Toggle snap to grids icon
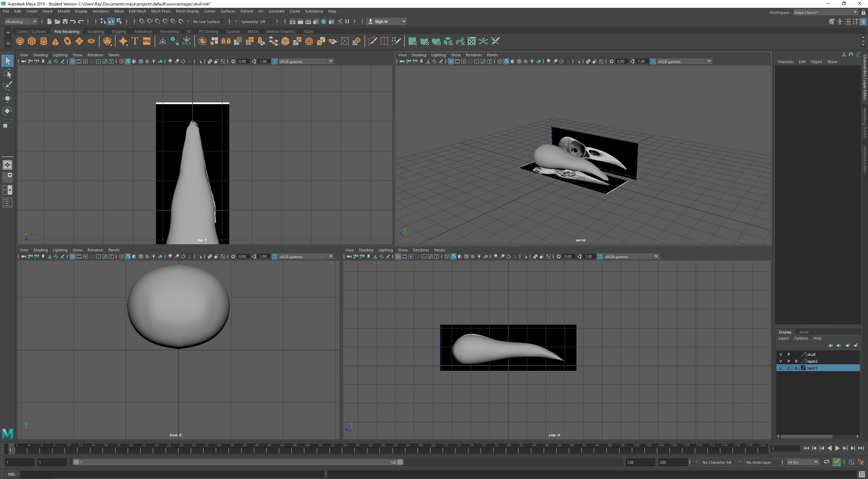Screen dimensions: 868x479 pyautogui.click(x=142, y=22)
